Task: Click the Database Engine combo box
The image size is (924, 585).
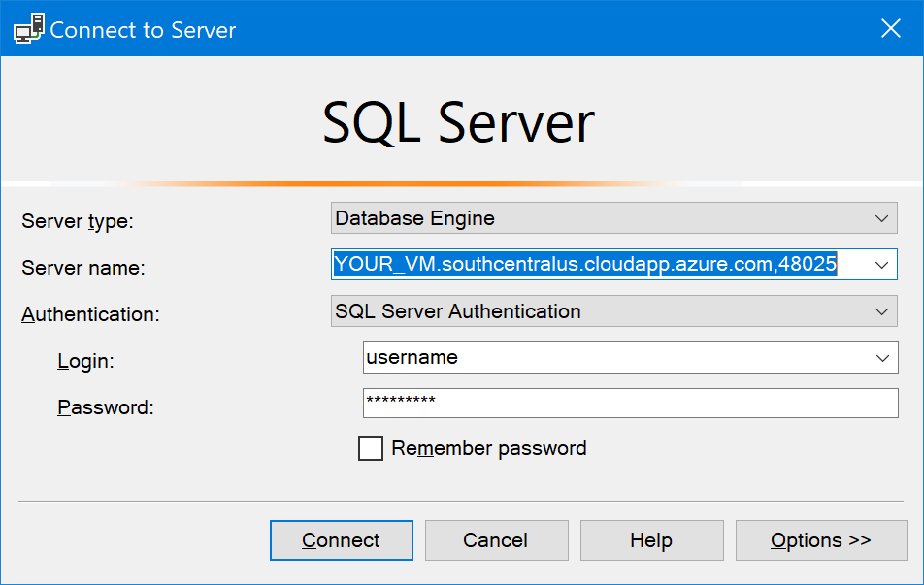Action: coord(582,218)
